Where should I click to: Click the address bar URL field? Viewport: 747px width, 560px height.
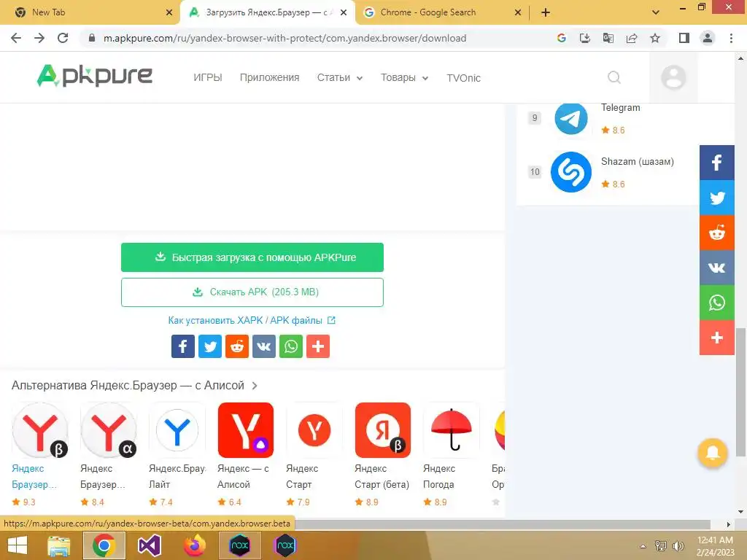(x=285, y=38)
